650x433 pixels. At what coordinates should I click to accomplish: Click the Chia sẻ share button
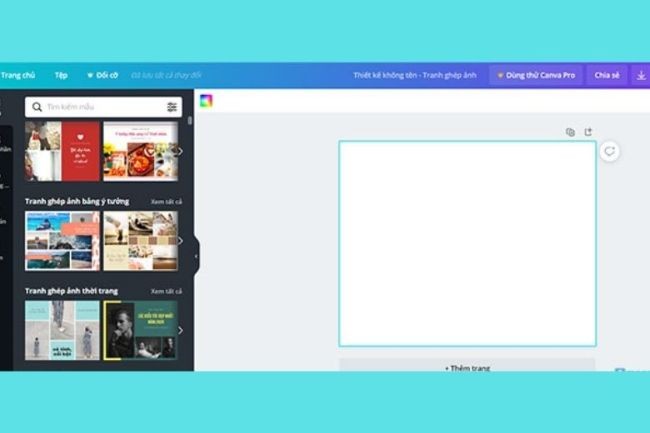click(607, 75)
